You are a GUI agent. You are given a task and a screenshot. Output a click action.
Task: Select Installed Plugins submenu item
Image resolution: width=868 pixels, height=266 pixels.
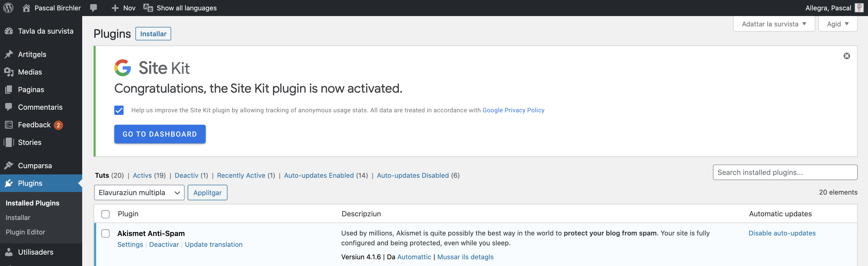[x=32, y=203]
